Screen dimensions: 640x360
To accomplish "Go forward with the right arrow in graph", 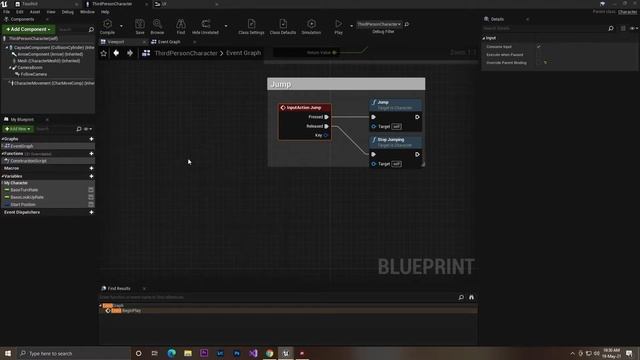I will pyautogui.click(x=130, y=53).
